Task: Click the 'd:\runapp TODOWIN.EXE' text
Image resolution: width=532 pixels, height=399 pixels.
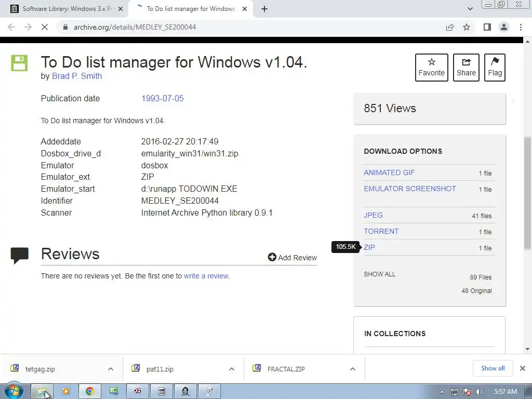Action: 189,189
